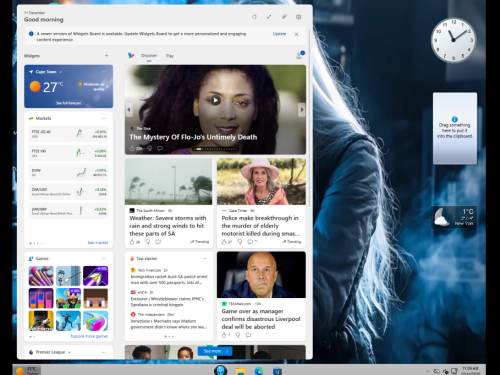
Task: Click the Update link in the banner
Action: pos(279,34)
